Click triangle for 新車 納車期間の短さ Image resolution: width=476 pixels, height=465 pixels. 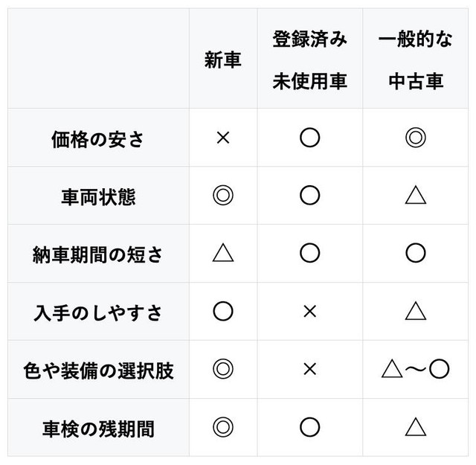click(222, 254)
